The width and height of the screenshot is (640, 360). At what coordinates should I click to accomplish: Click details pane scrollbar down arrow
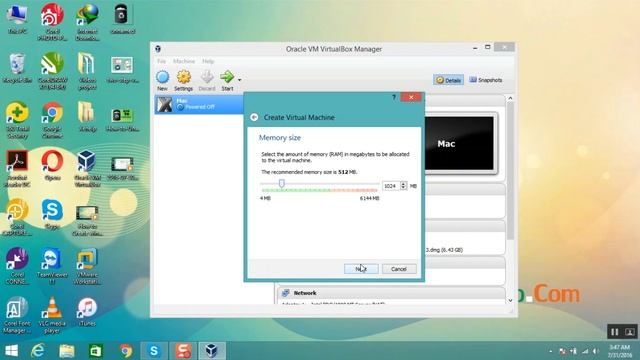(x=510, y=300)
